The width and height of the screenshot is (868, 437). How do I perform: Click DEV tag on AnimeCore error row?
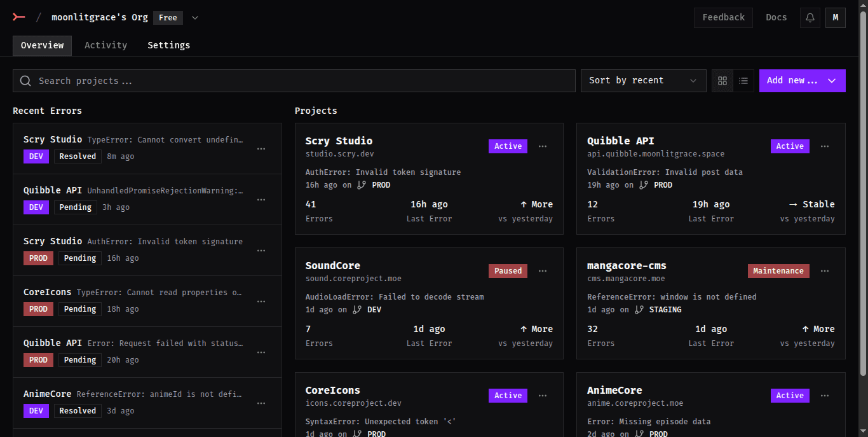pos(36,411)
